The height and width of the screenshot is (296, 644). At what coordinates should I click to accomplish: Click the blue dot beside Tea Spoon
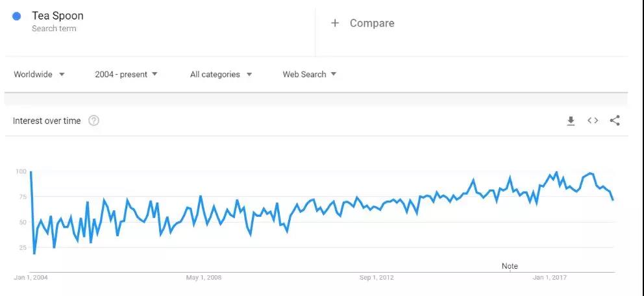(x=17, y=16)
